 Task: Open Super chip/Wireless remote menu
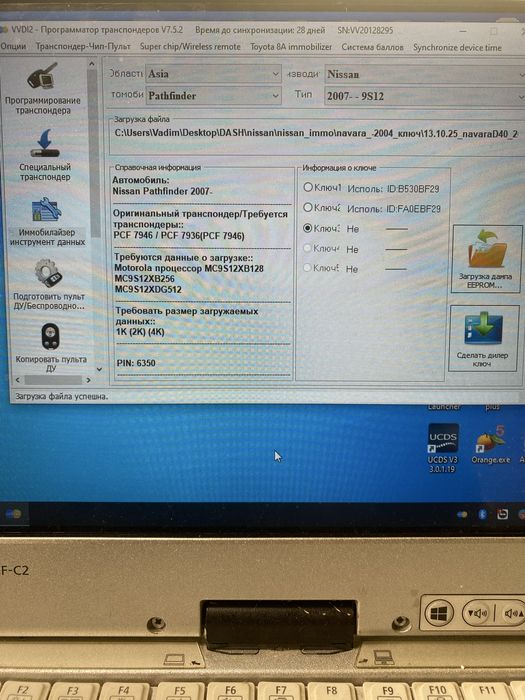190,46
